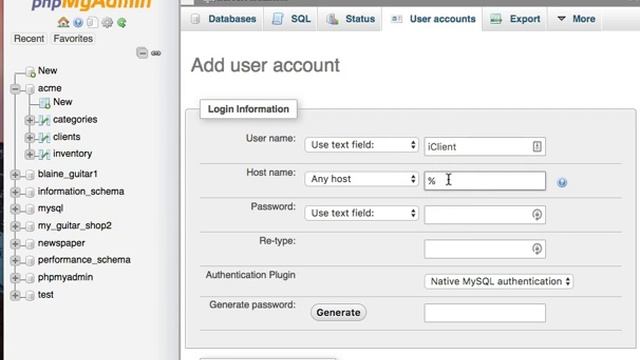Click the link-with-main-panel chain icon
640x360 pixels.
156,53
